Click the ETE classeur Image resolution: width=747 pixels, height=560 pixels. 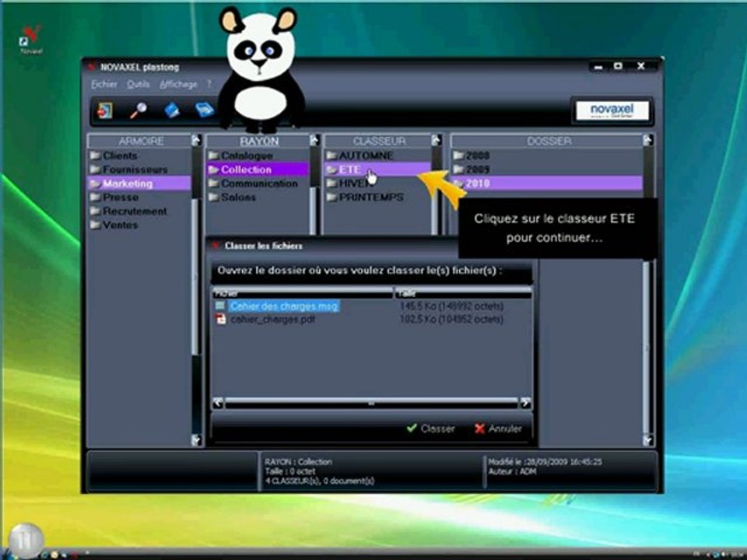click(378, 170)
